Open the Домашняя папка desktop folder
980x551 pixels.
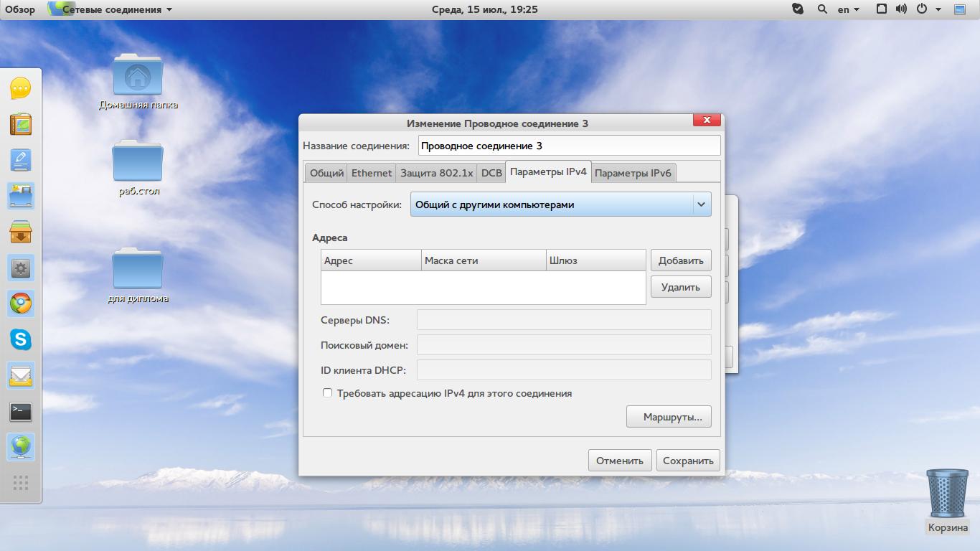(x=138, y=82)
